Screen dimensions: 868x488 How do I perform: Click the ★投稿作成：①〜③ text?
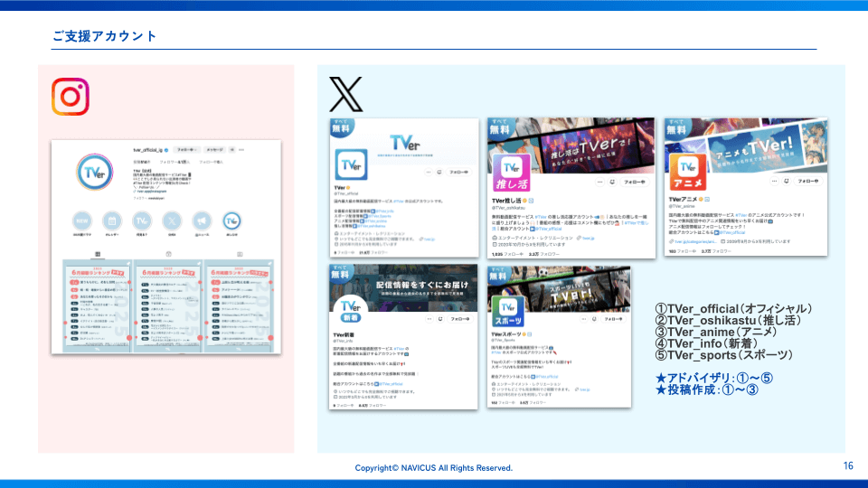(x=706, y=389)
